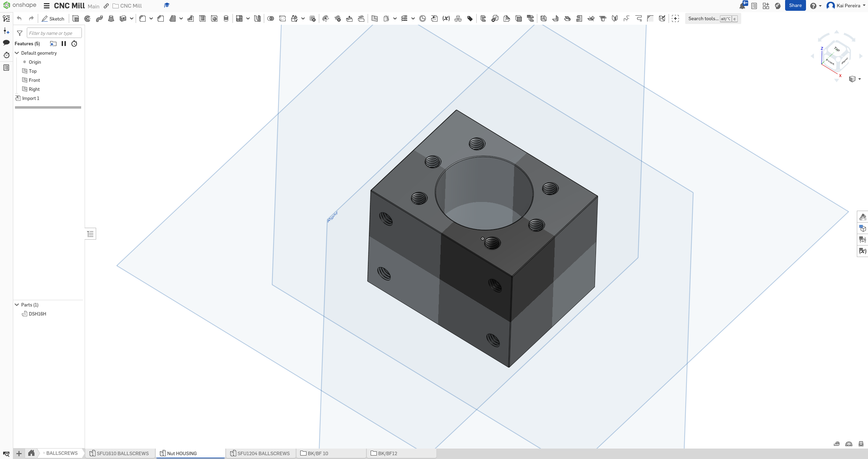868x459 pixels.
Task: Collapse the Parts (1) section
Action: point(17,305)
